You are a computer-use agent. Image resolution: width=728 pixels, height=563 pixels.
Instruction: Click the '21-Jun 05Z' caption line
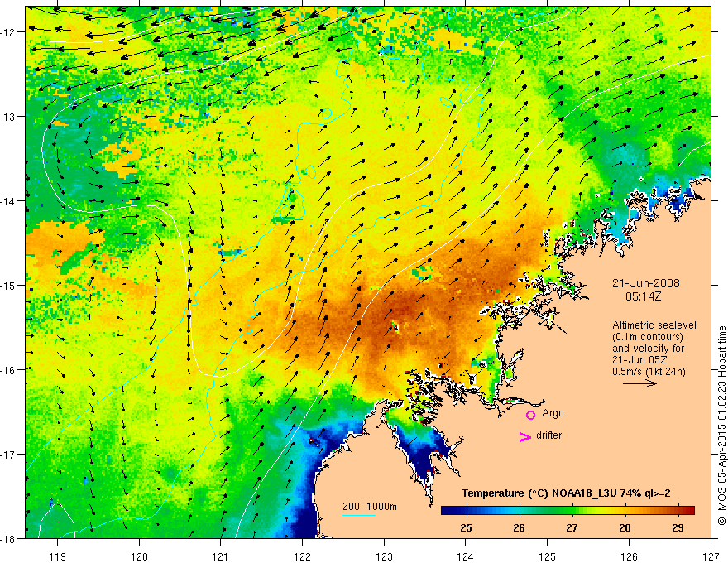pos(639,360)
